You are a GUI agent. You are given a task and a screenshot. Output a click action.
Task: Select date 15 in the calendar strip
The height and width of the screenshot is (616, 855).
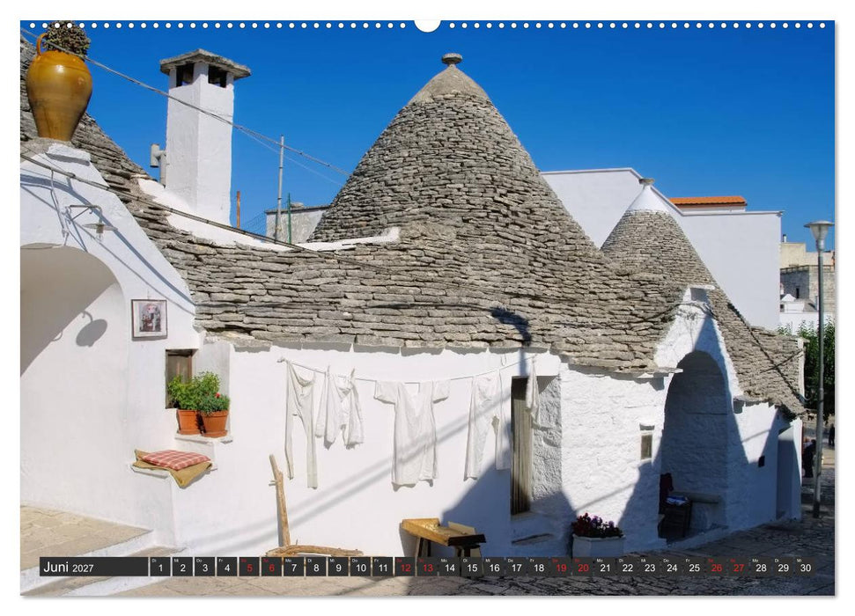tap(472, 567)
